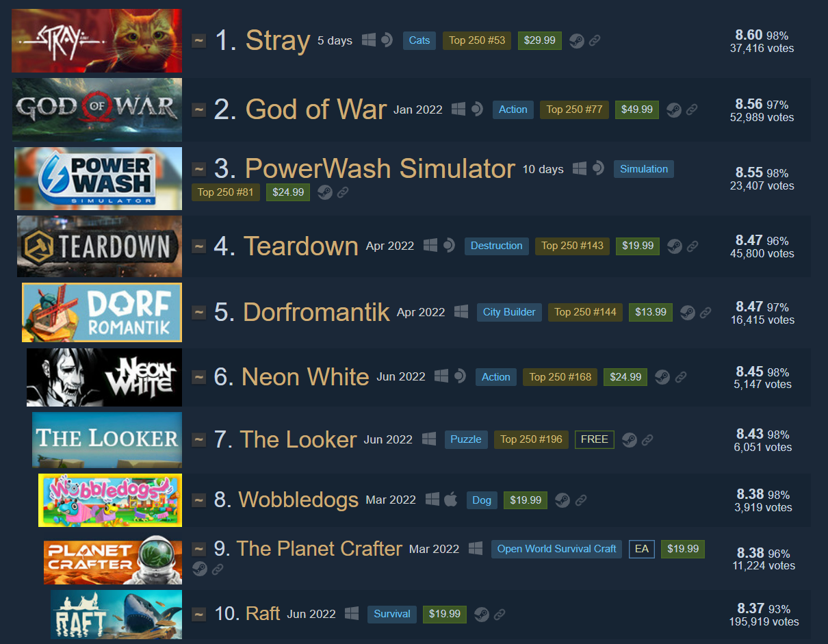This screenshot has width=828, height=644.
Task: Toggle the tilde button beside Raft
Action: [198, 614]
